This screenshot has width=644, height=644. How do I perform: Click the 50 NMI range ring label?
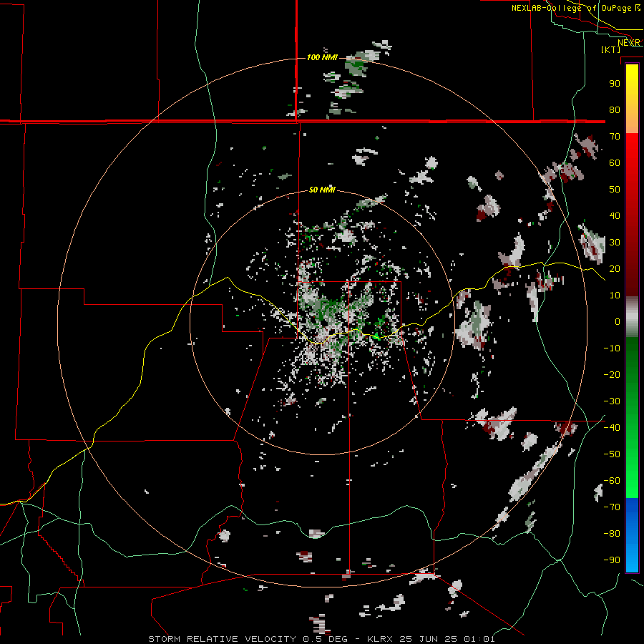point(322,190)
